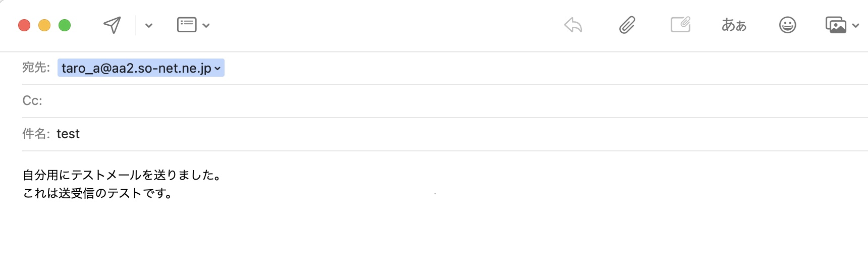Send the message with the paper plane icon
Image resolution: width=868 pixels, height=275 pixels.
(112, 25)
